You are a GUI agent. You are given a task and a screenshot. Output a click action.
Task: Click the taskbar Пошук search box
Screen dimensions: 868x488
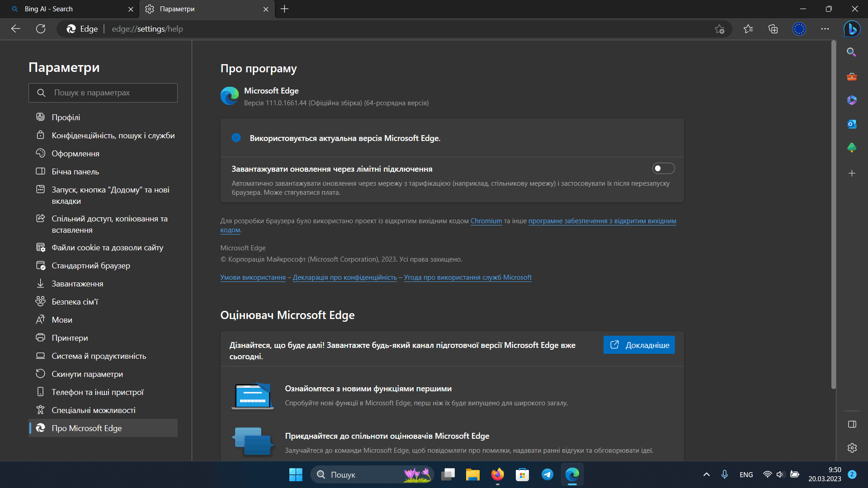click(372, 474)
